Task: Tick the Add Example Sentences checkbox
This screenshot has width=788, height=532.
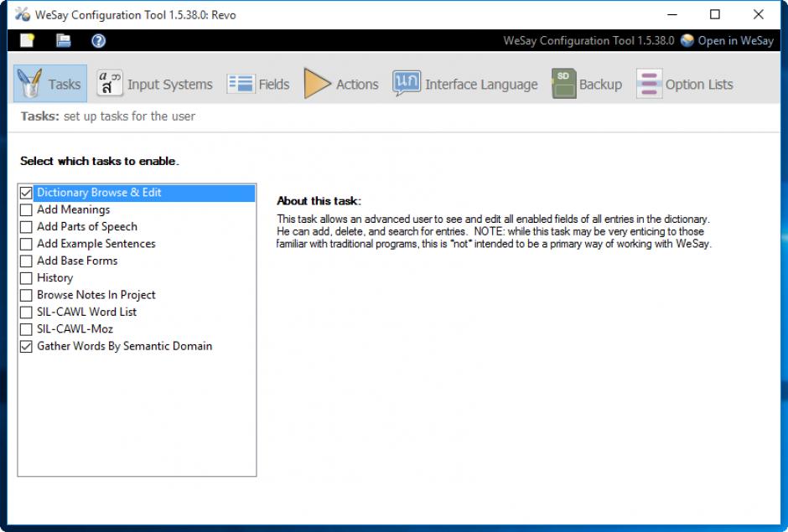Action: [26, 244]
